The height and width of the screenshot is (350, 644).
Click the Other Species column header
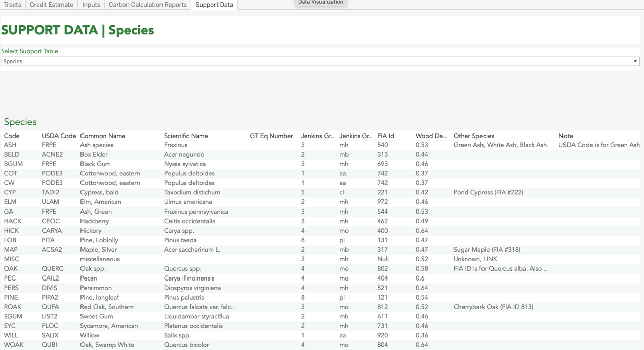[473, 136]
